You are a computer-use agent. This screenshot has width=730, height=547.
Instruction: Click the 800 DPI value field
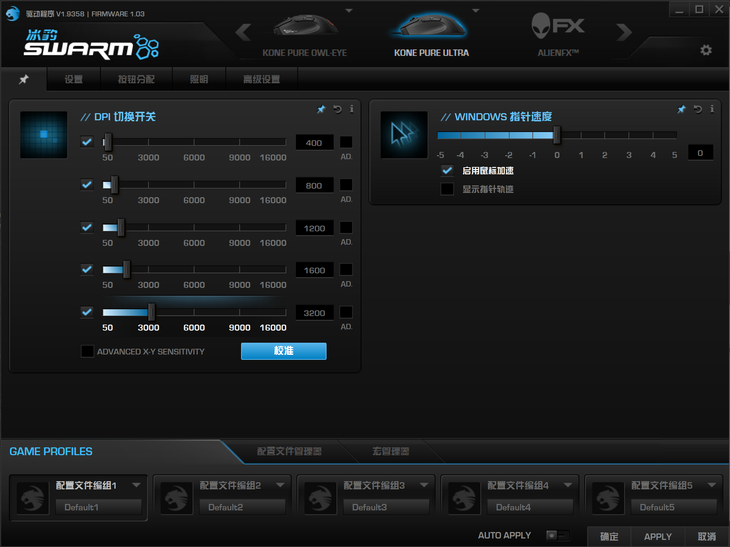click(315, 185)
